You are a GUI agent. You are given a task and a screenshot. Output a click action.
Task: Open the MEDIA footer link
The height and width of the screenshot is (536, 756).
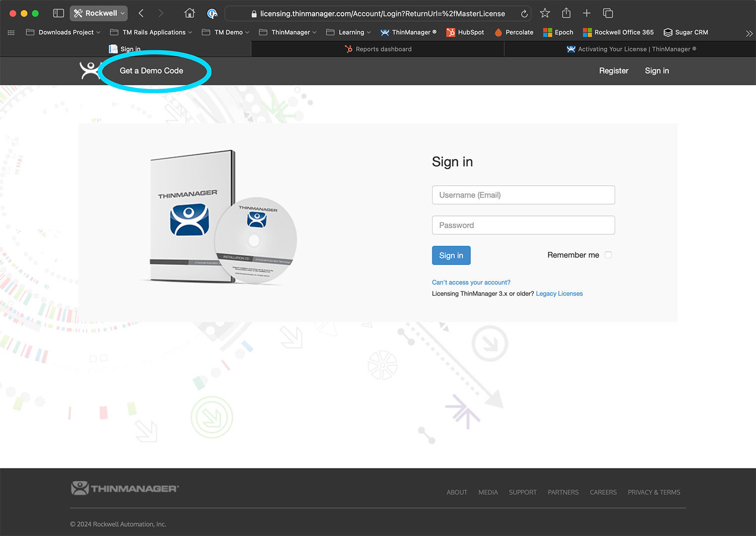click(x=488, y=492)
